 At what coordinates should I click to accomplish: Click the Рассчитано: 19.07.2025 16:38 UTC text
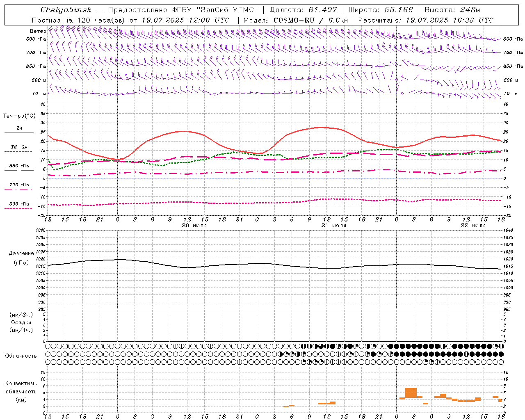click(x=426, y=20)
